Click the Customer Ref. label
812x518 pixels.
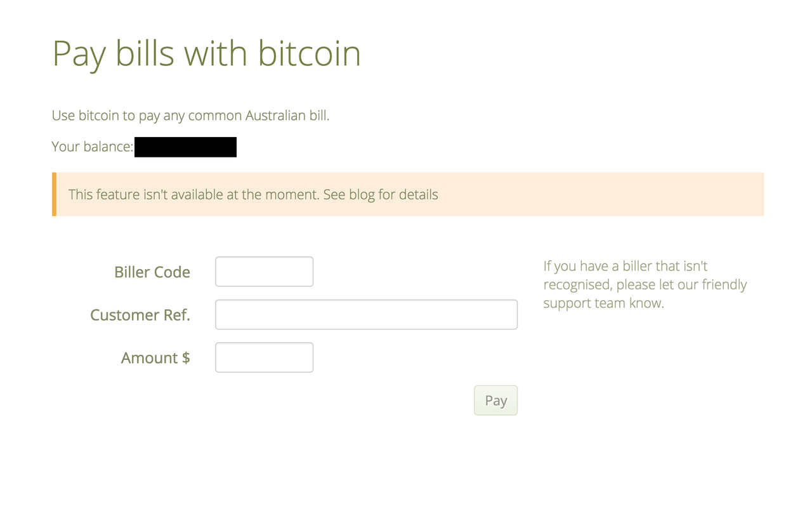point(140,315)
